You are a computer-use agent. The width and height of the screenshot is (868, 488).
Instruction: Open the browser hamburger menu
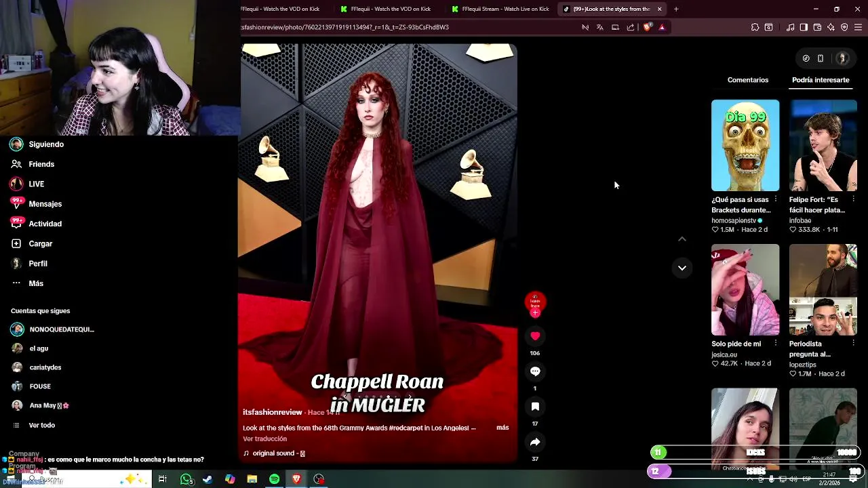pyautogui.click(x=859, y=27)
